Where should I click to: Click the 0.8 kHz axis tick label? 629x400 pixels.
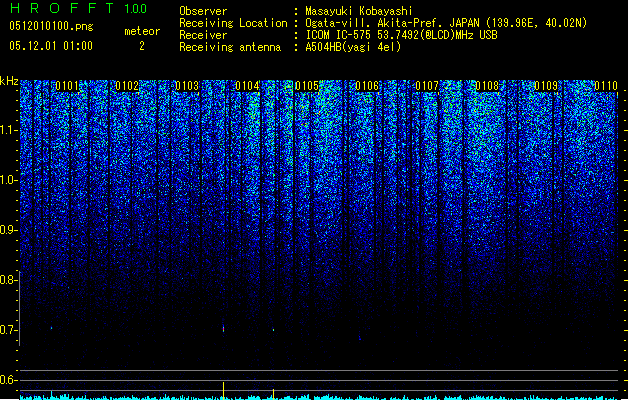pos(9,280)
